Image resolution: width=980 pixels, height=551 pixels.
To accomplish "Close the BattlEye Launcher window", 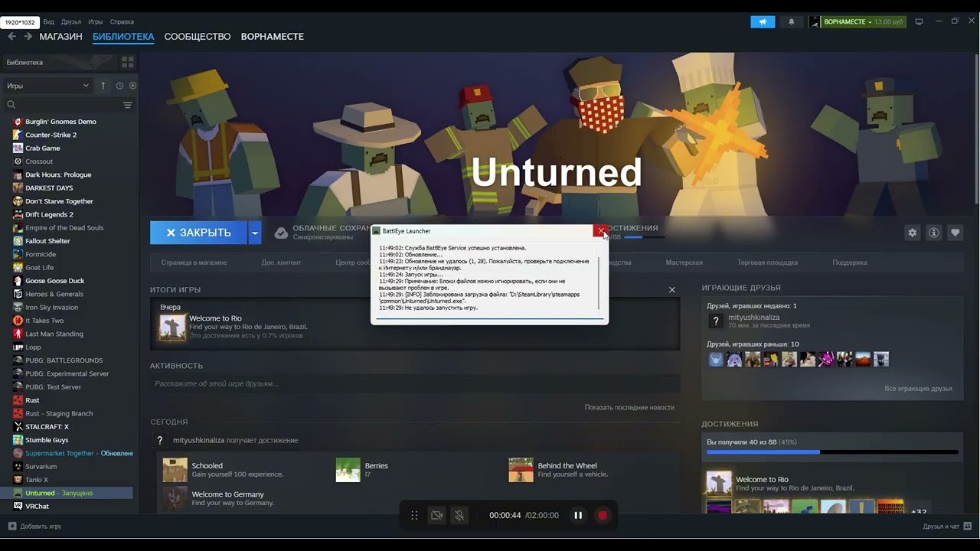I will (600, 231).
